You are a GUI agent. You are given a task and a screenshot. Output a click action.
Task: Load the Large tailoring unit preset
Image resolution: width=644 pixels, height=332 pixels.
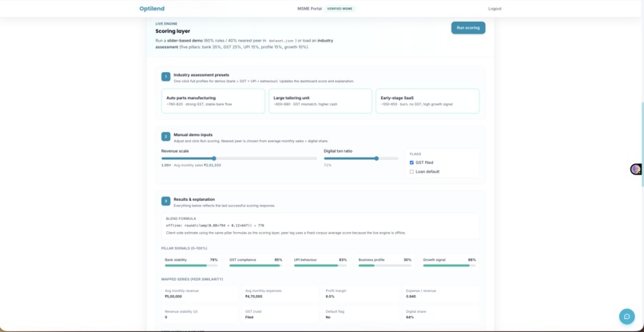320,102
